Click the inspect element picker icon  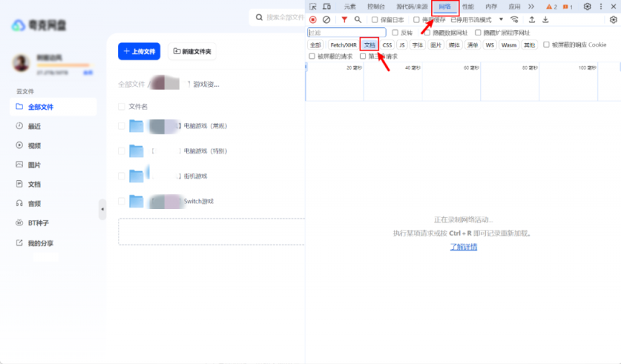tap(313, 6)
